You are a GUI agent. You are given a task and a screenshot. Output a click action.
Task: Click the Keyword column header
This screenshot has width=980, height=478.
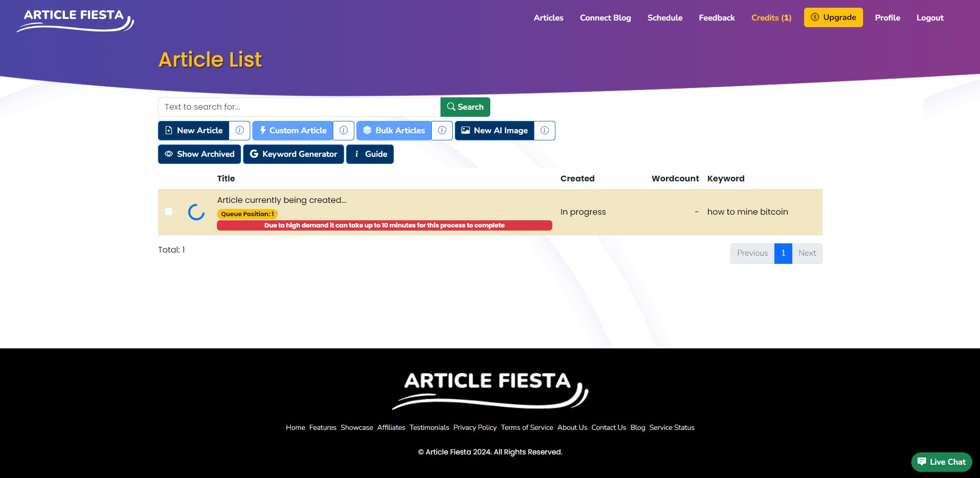click(726, 179)
